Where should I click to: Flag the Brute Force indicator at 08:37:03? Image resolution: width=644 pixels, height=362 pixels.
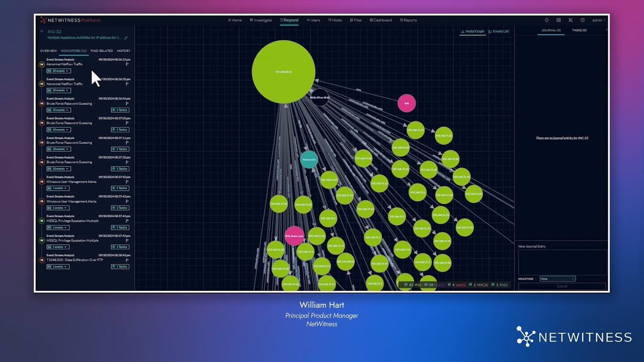pyautogui.click(x=127, y=123)
